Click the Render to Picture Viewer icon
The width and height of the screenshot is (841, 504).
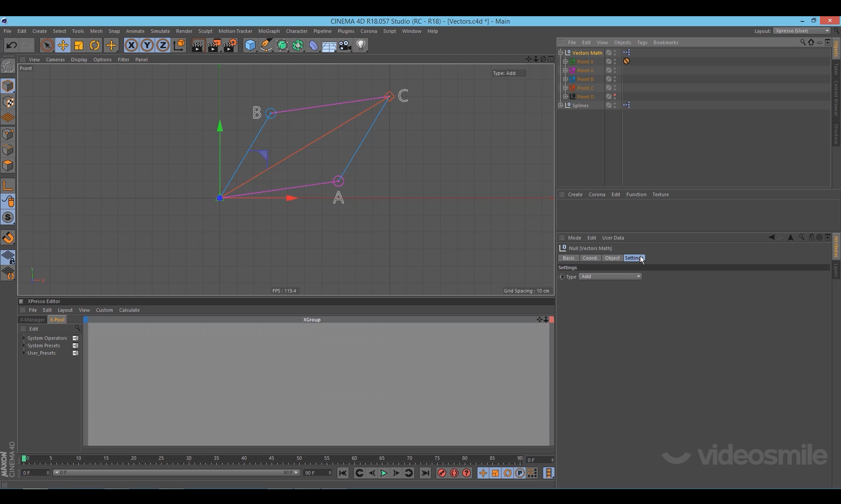[214, 46]
